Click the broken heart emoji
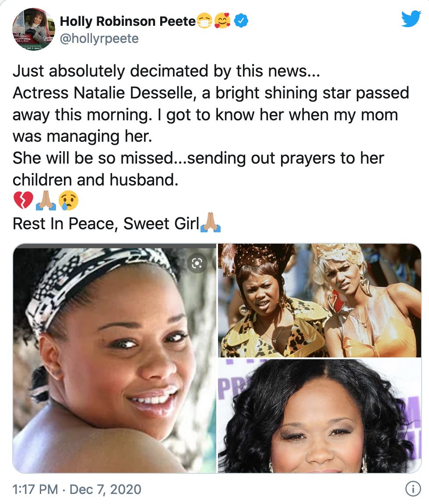The height and width of the screenshot is (504, 429). (24, 200)
